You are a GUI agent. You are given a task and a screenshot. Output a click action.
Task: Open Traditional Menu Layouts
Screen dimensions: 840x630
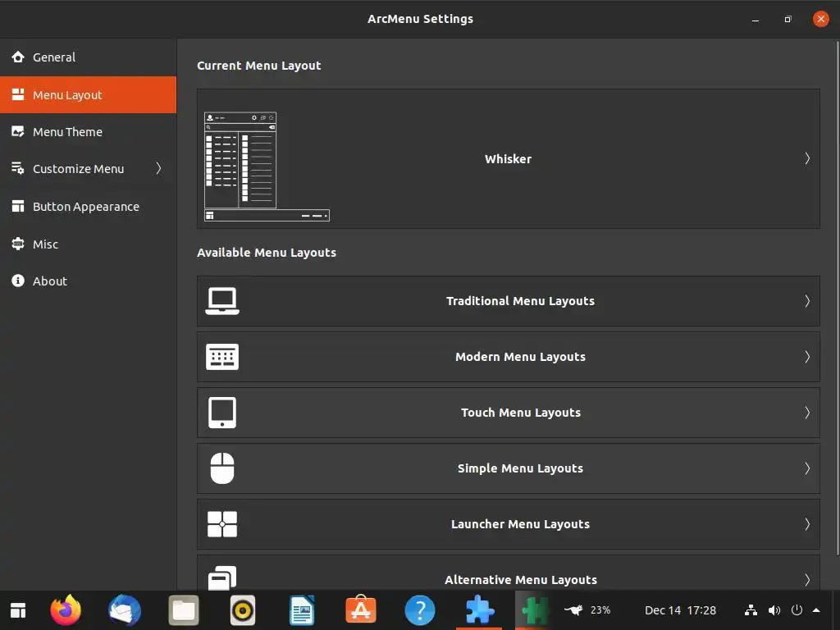click(x=508, y=301)
